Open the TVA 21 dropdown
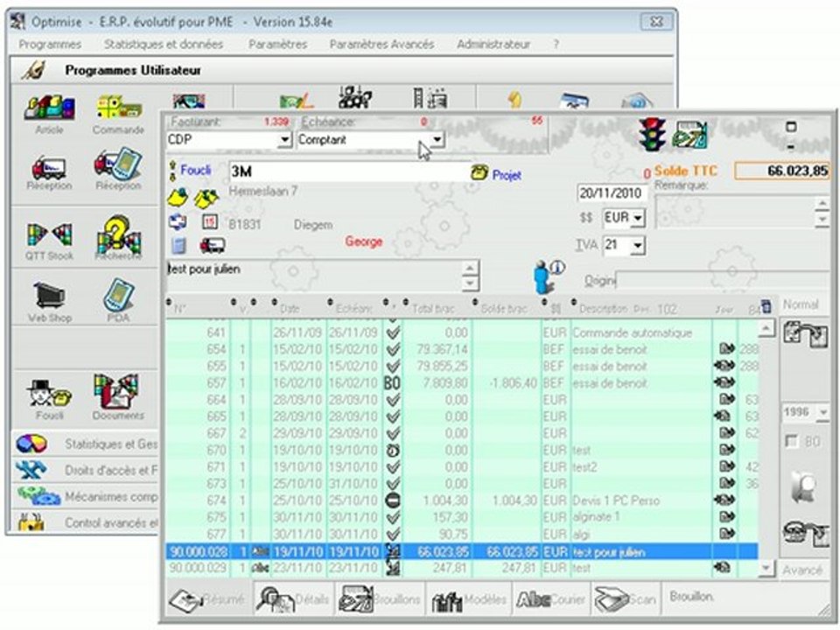This screenshot has height=630, width=840. click(638, 245)
